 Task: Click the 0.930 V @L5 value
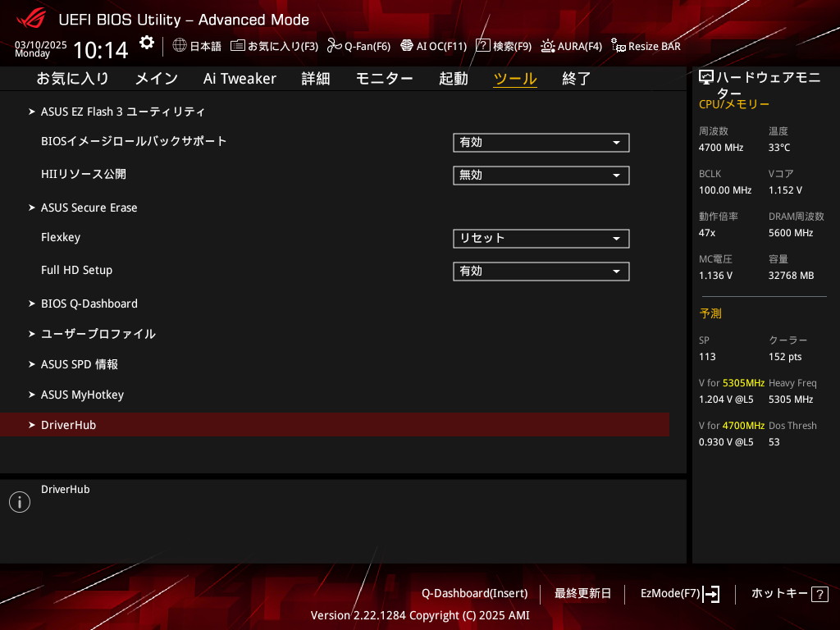click(x=725, y=442)
